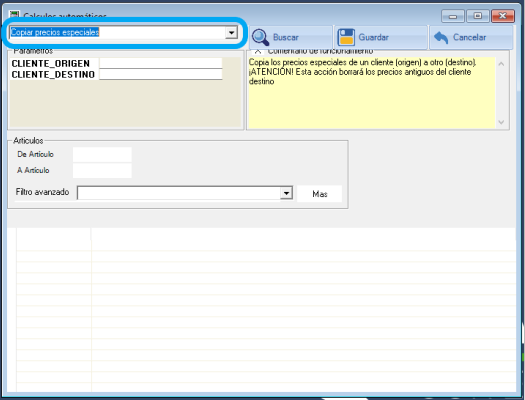Open the Copiar precios especiales dropdown arrow
The width and height of the screenshot is (525, 400).
coord(231,32)
